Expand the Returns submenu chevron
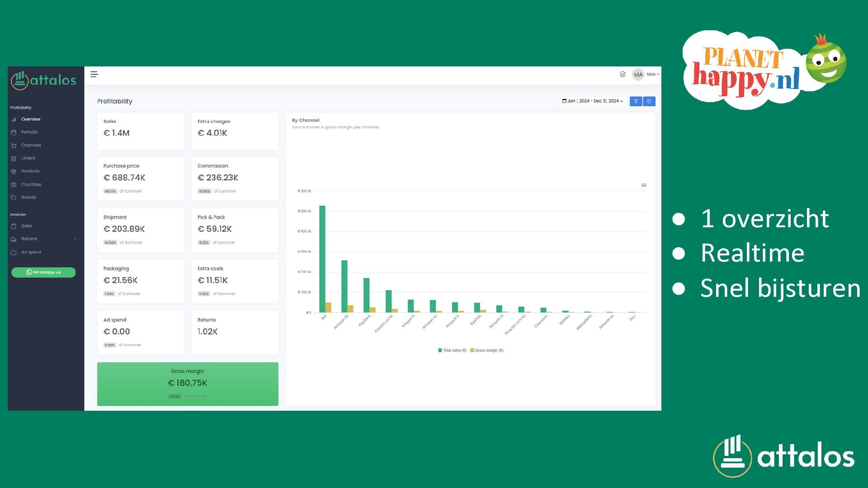This screenshot has width=868, height=488. (75, 239)
